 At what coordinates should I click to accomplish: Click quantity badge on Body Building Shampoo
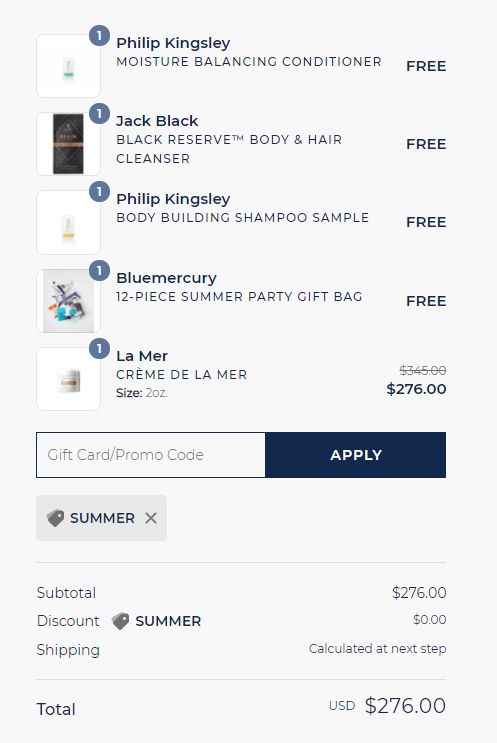[x=99, y=192]
